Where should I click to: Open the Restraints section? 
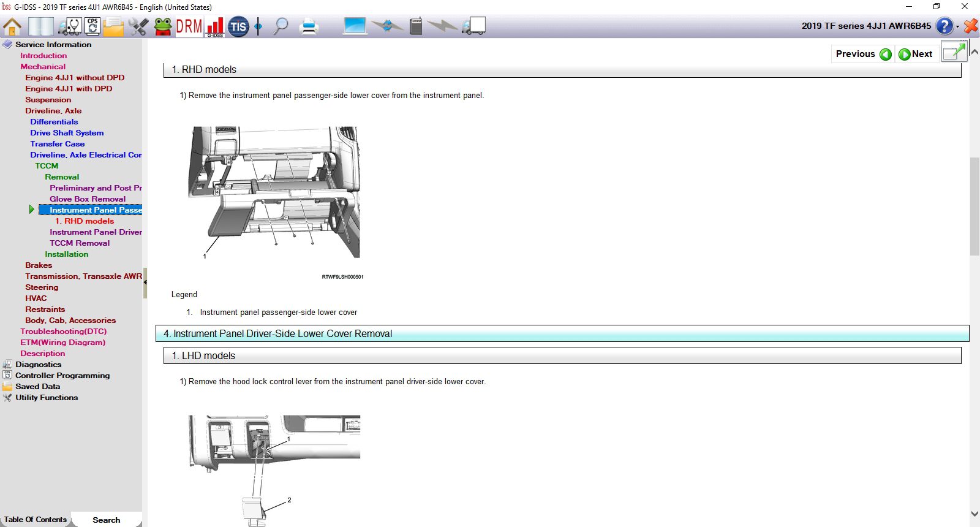point(45,309)
